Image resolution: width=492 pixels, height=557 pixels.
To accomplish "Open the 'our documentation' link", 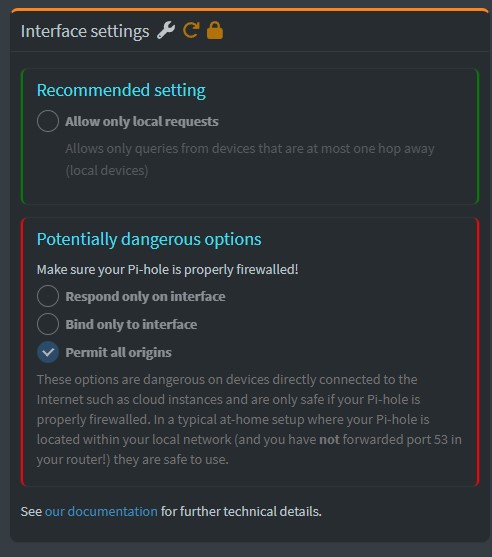I will click(x=101, y=512).
